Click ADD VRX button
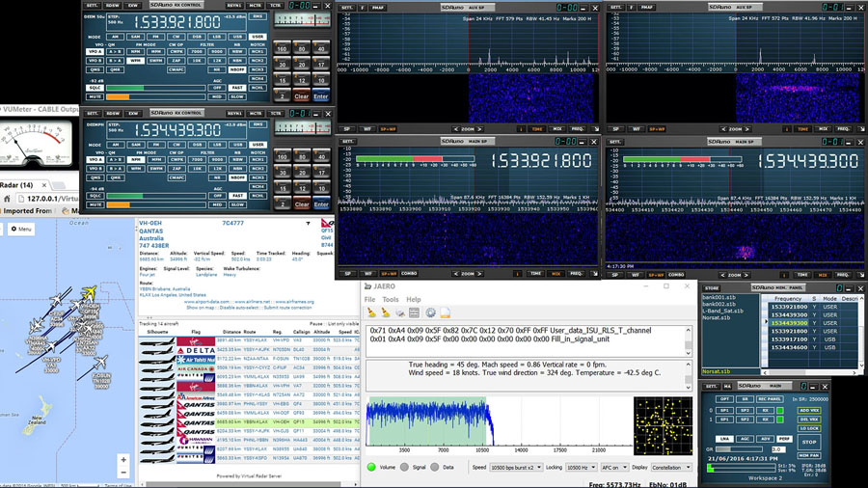This screenshot has width=868, height=488. (x=809, y=411)
